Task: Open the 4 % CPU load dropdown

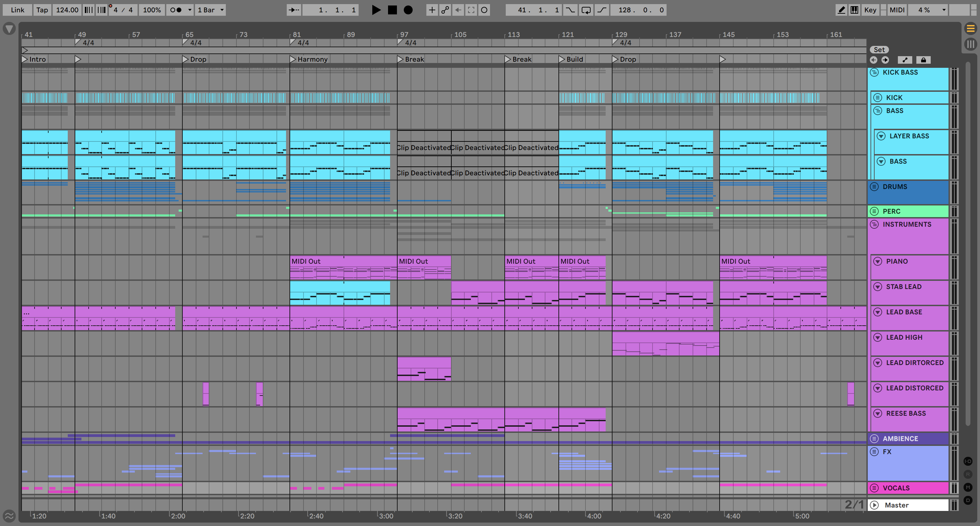Action: (928, 10)
